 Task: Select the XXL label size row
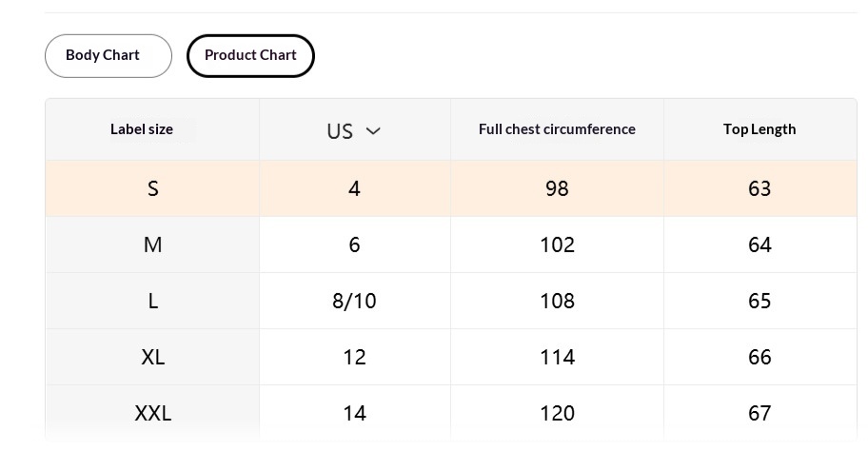(x=152, y=413)
